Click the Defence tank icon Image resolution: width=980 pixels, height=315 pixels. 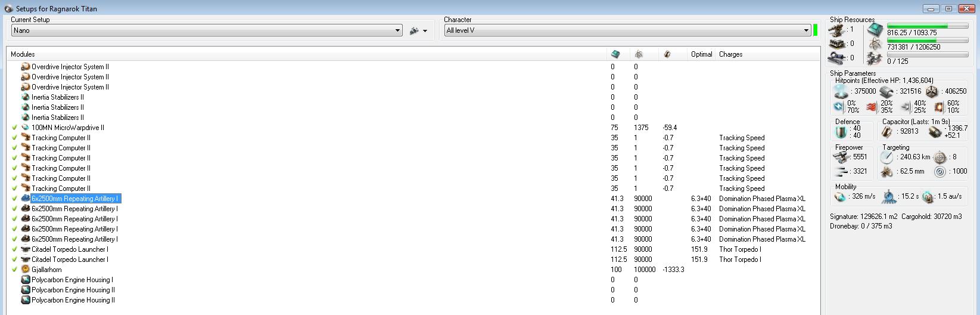pos(841,132)
